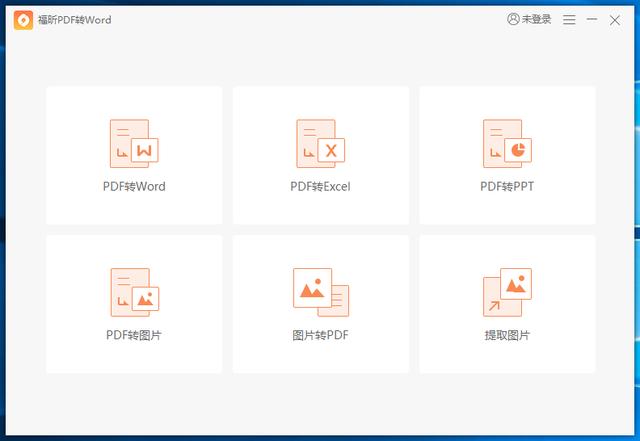Viewport: 640px width, 441px height.
Task: Click the PDF转Excel label text
Action: coord(320,187)
